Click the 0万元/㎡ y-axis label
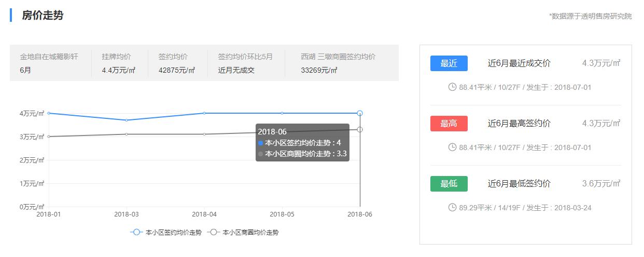Viewport: 644px width, 257px height. [x=32, y=207]
